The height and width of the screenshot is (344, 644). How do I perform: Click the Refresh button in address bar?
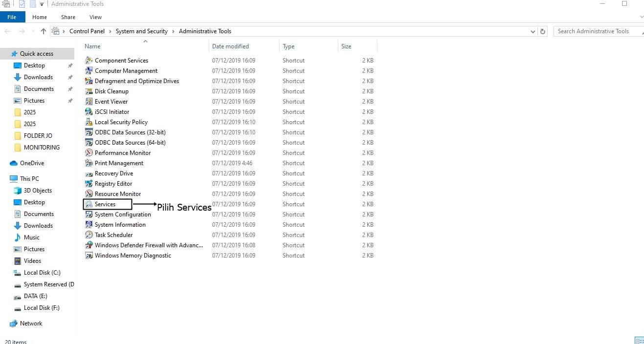[543, 31]
